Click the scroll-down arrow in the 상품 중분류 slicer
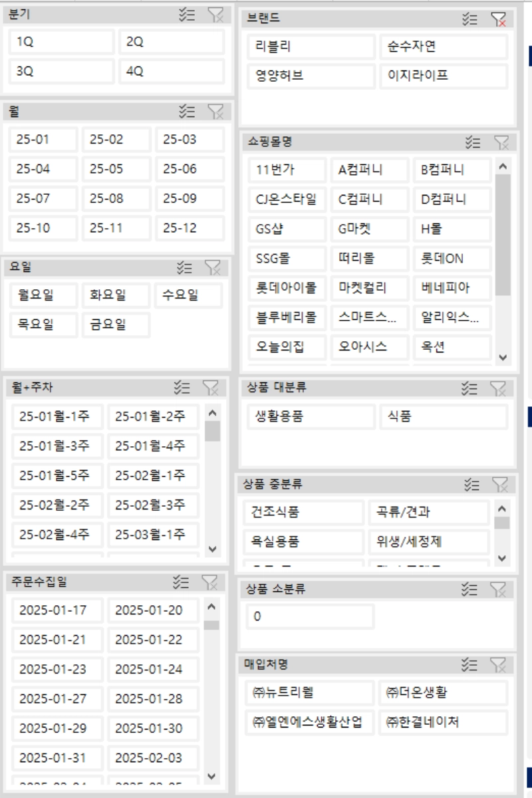The image size is (532, 798). pos(502,558)
